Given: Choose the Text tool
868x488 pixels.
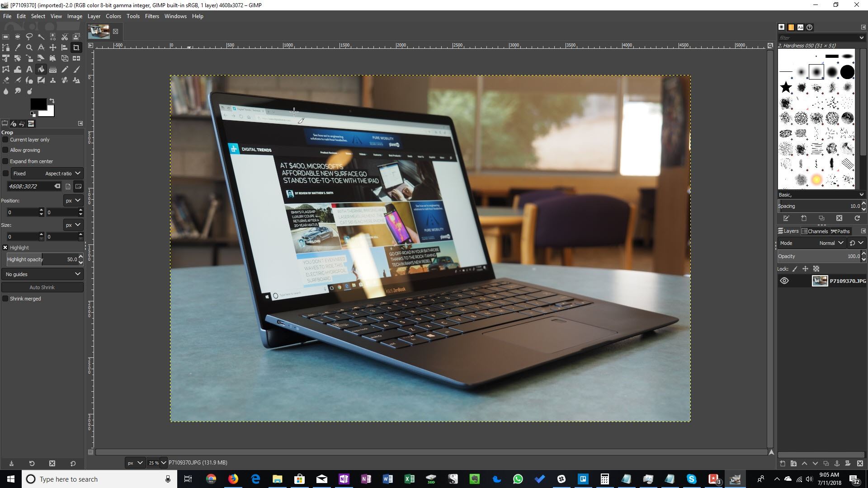Looking at the screenshot, I should (29, 69).
